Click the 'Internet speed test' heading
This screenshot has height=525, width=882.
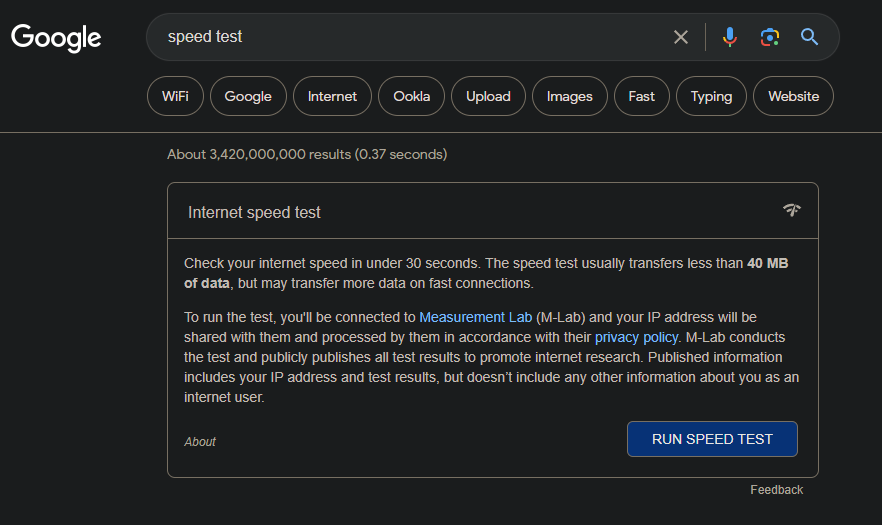pyautogui.click(x=254, y=213)
